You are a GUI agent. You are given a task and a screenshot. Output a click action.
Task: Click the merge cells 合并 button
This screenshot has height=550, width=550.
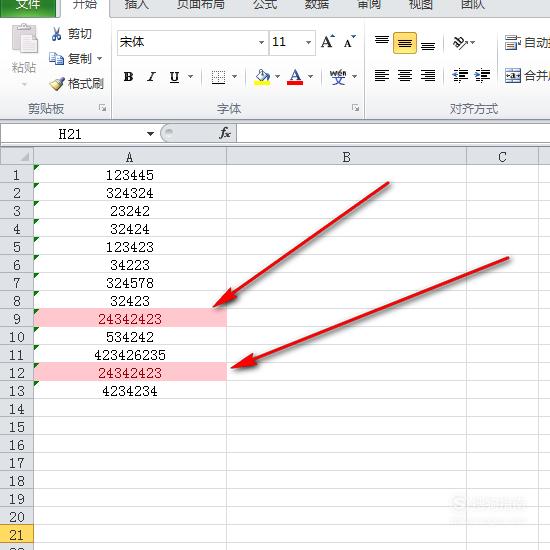click(526, 75)
